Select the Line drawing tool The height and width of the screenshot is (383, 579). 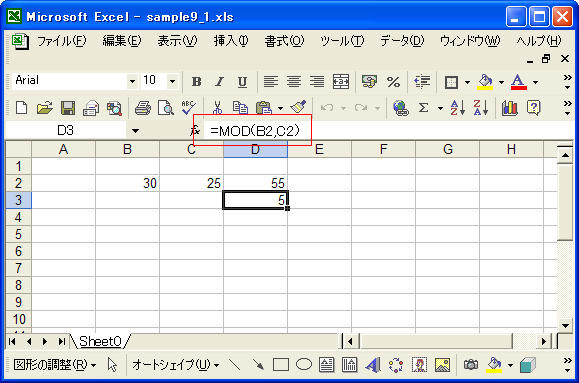(235, 365)
